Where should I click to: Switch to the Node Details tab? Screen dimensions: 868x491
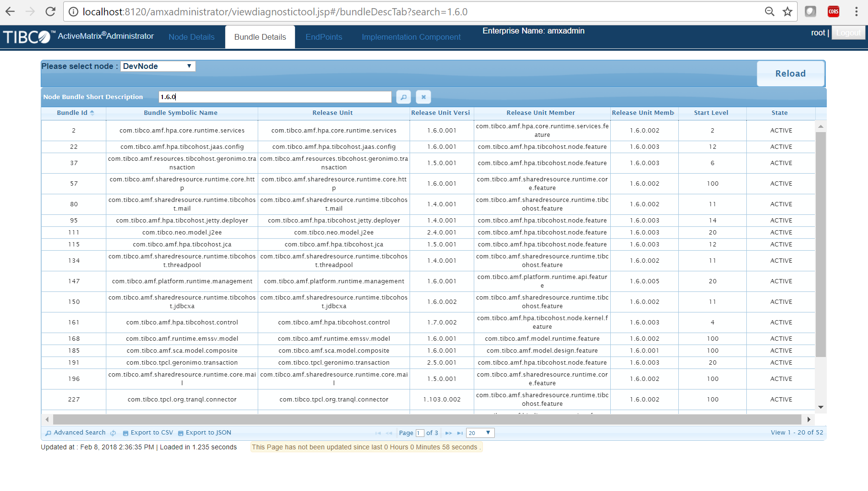192,37
